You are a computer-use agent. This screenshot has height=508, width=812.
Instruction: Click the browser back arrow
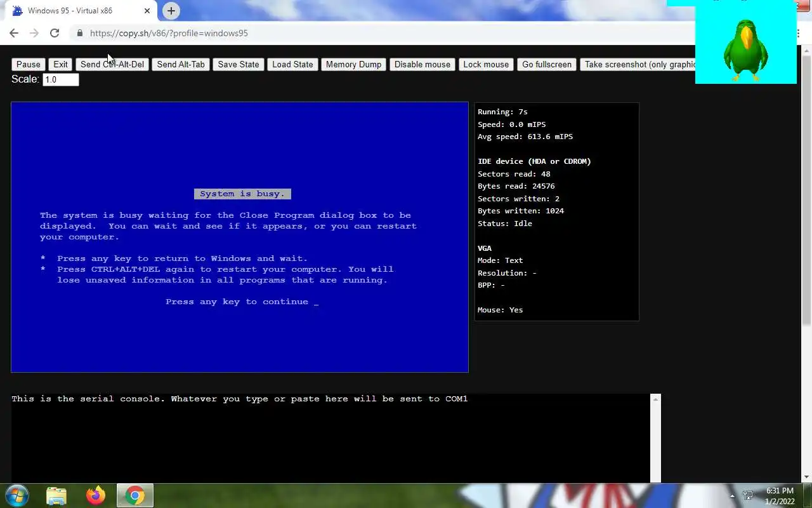[14, 33]
